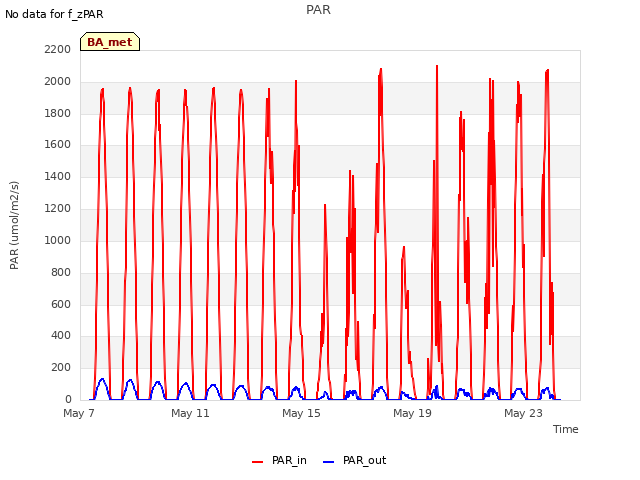Click the 1000 y-axis tick label
Image resolution: width=640 pixels, height=480 pixels.
coord(58,240)
